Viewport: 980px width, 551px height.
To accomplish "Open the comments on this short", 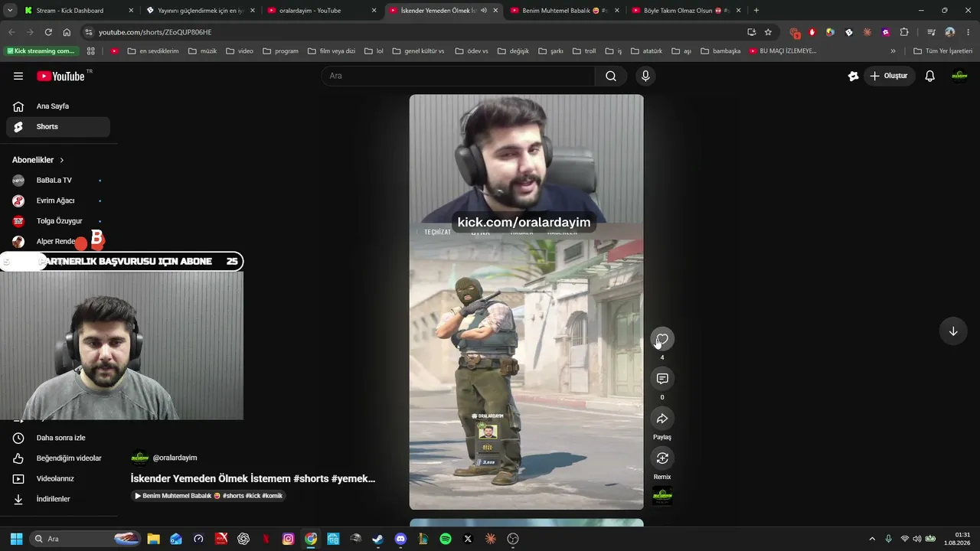I will [x=662, y=379].
